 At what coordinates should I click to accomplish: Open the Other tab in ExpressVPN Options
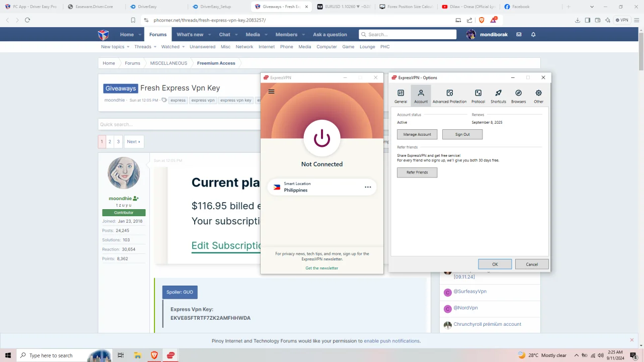coord(538,96)
